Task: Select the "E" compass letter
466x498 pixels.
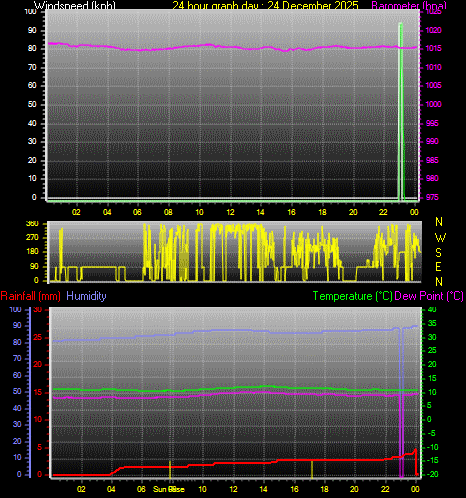Action: tap(439, 267)
